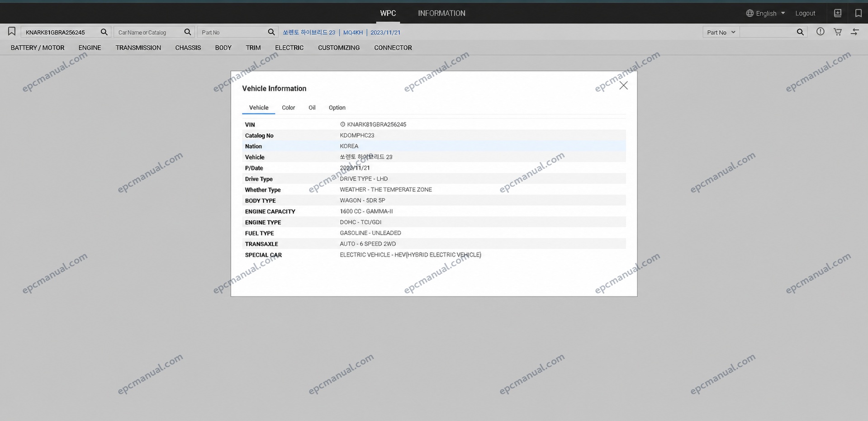Click the Car Name or Catalog search icon

188,32
